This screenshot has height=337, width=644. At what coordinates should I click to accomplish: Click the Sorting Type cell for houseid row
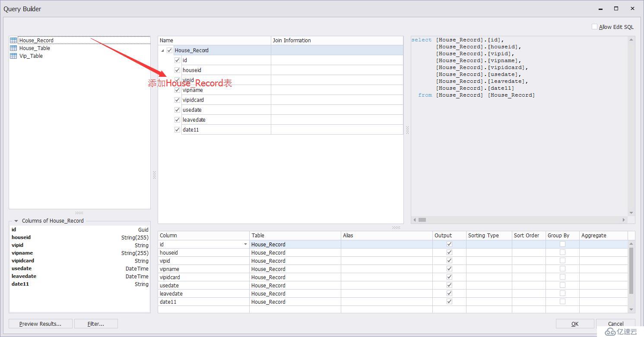click(489, 252)
